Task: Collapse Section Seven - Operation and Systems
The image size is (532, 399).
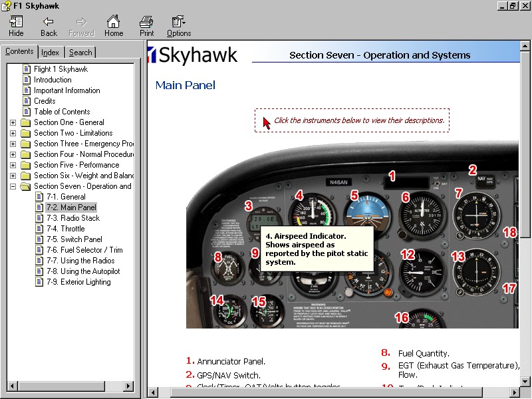Action: click(x=13, y=186)
